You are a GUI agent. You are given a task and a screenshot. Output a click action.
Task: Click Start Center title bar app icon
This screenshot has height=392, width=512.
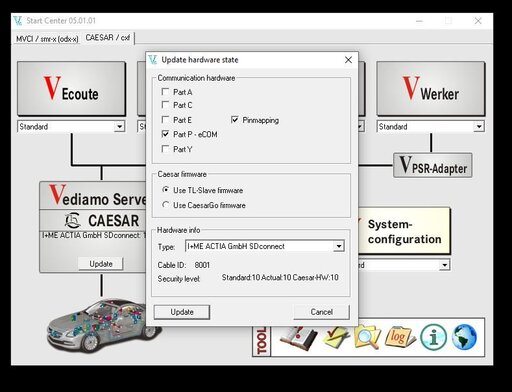coord(18,21)
